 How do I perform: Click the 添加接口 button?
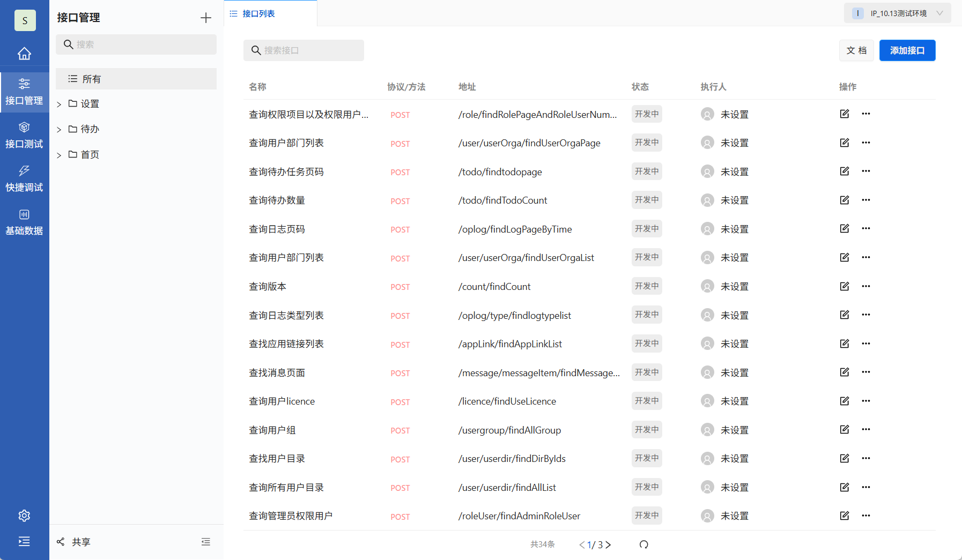click(x=907, y=50)
